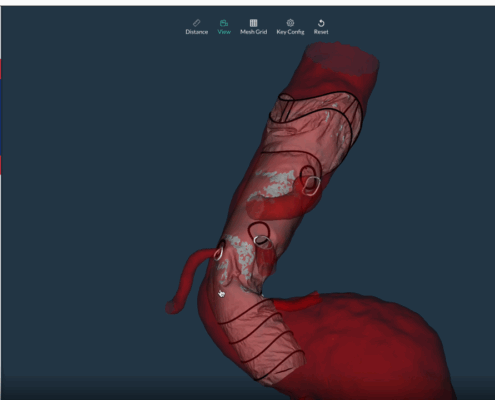Toggle the Mesh Grid icon
The width and height of the screenshot is (495, 400).
coord(253,23)
